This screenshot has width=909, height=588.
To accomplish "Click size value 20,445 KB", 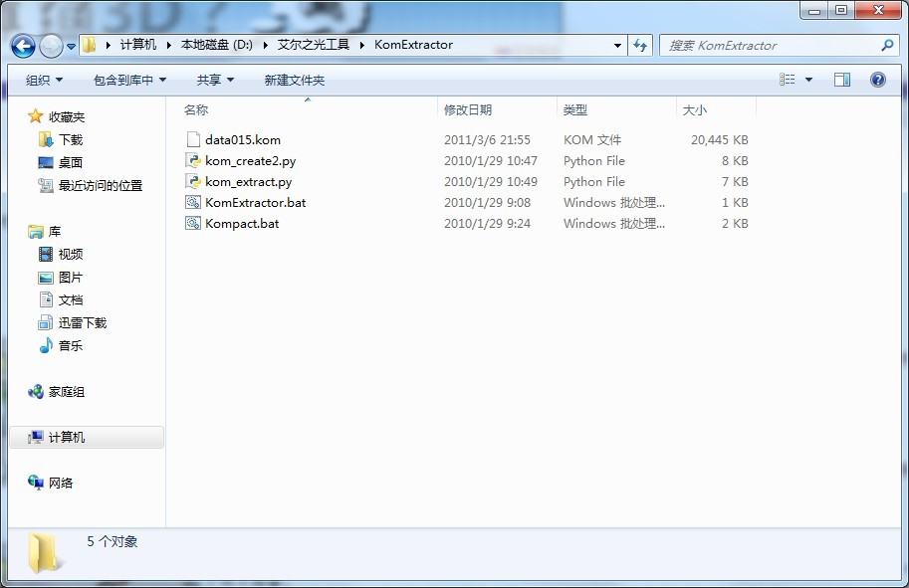I will tap(720, 139).
